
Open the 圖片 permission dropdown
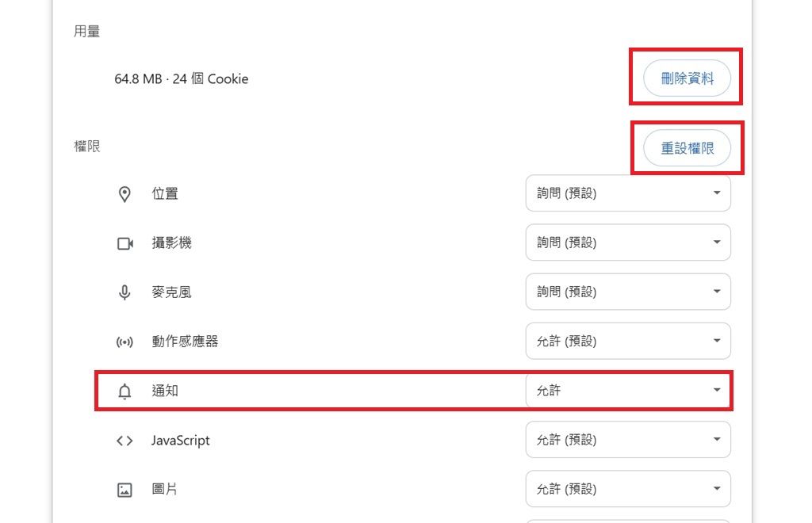(627, 489)
